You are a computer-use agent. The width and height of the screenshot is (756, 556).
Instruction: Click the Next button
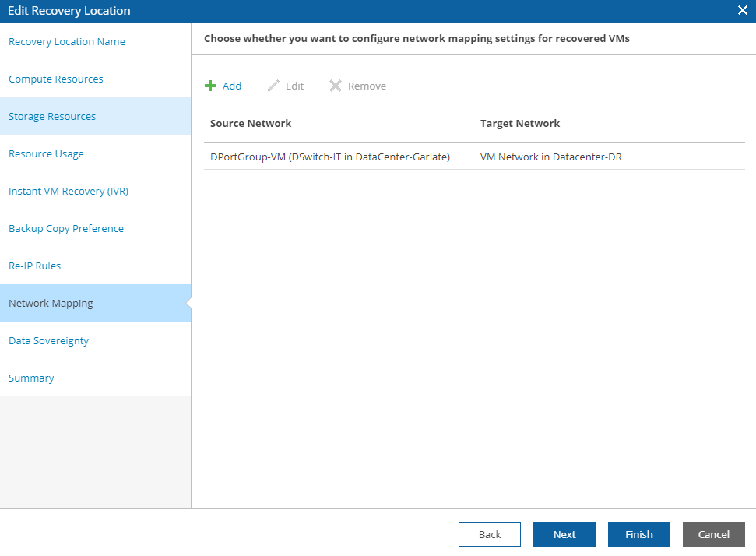(564, 534)
